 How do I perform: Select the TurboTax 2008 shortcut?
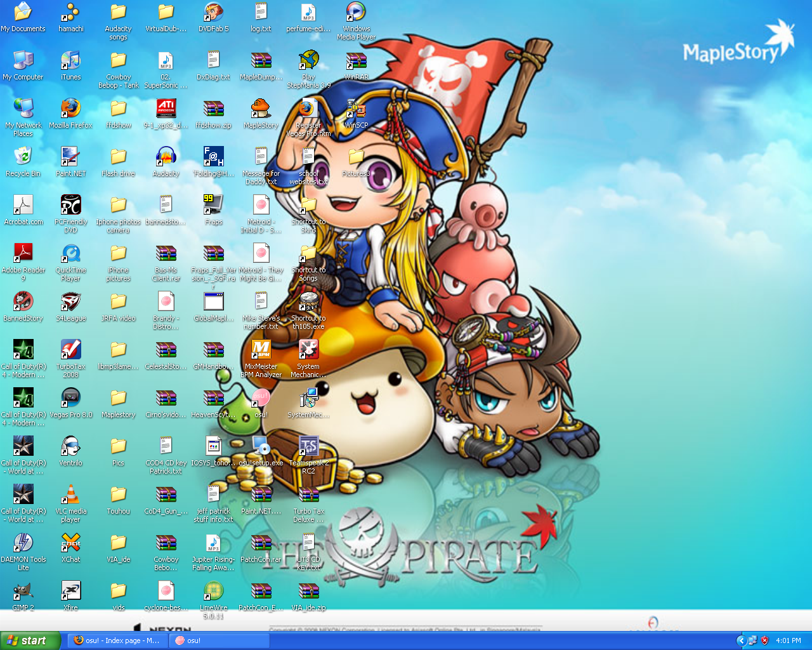(70, 350)
